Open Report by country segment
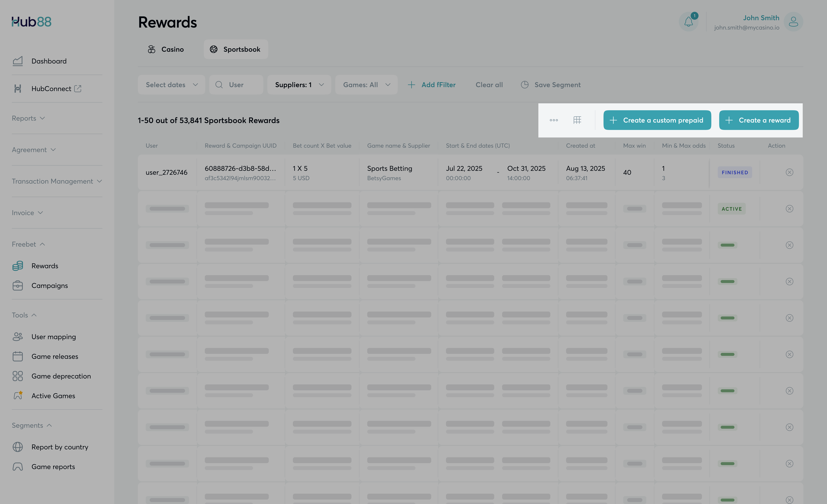The image size is (827, 504). click(60, 447)
